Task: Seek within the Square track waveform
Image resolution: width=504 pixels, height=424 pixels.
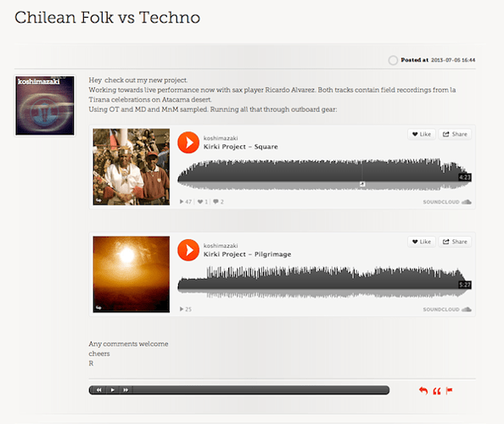Action: pos(324,174)
